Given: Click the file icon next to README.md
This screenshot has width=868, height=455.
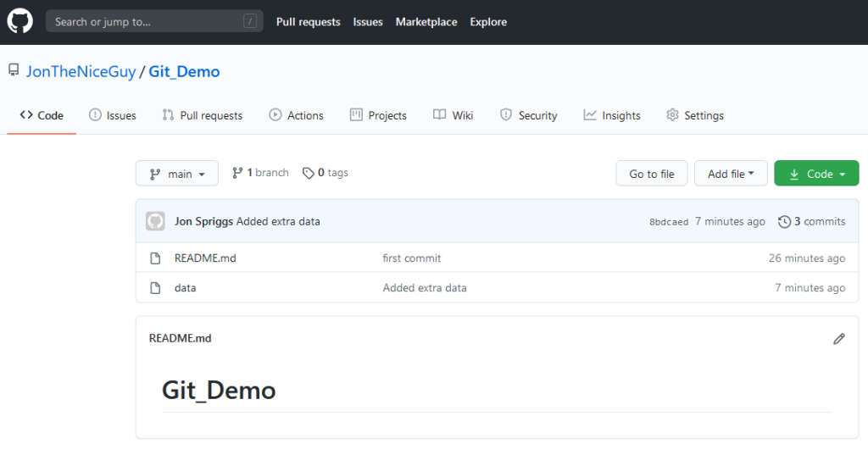Looking at the screenshot, I should coord(156,258).
